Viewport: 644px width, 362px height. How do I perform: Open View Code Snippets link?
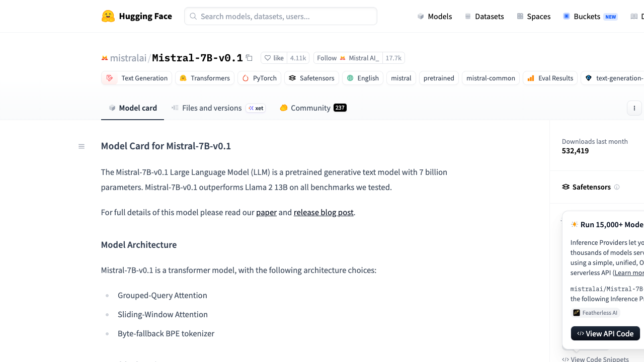tap(595, 359)
